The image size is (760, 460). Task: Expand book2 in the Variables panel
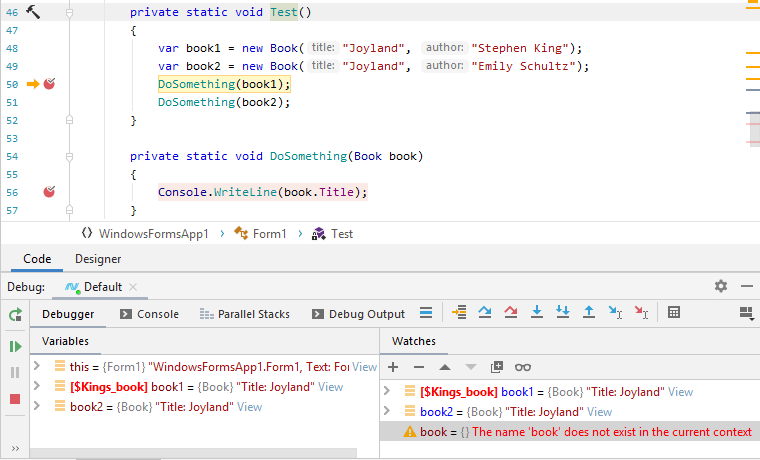tap(37, 406)
